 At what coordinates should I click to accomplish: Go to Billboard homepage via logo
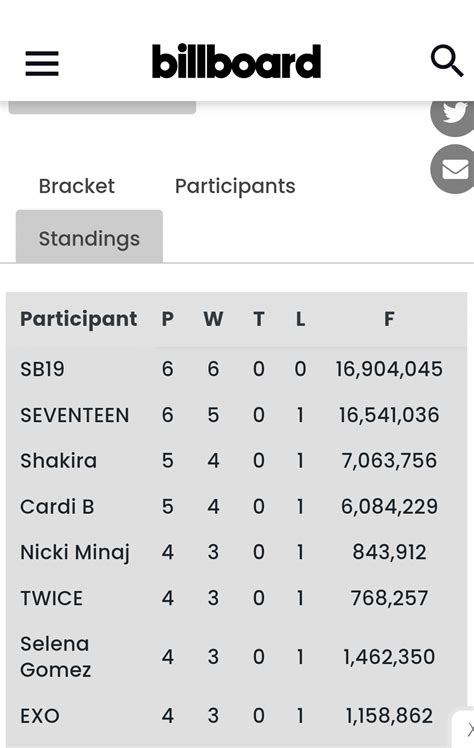237,61
